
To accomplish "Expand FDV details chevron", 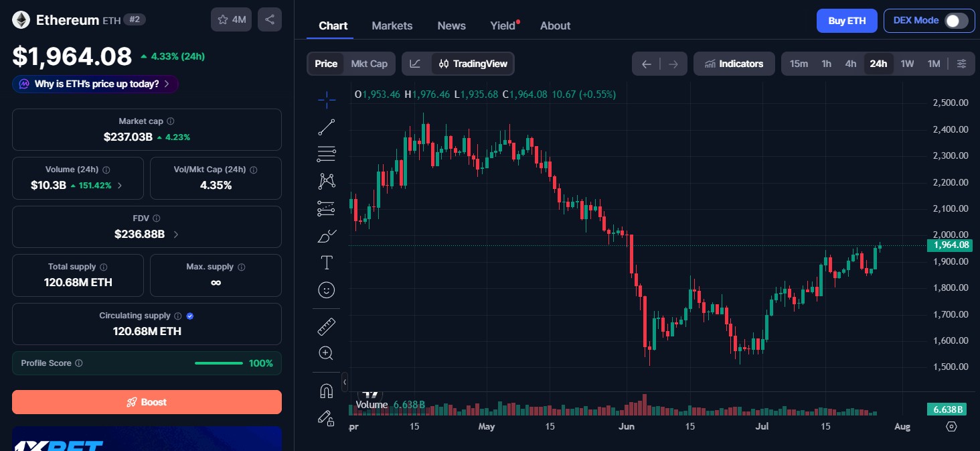I will (x=176, y=235).
